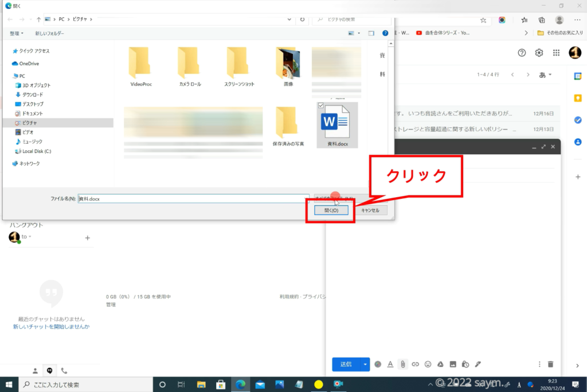Toggle the preview pane in file dialog
The image size is (587, 392).
click(x=371, y=33)
